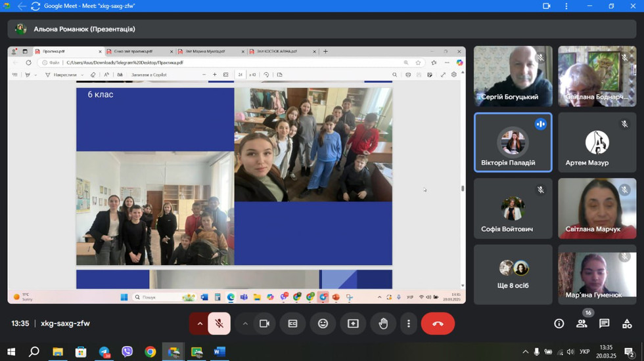Viewport: 644px width, 361px height.
Task: Open File Explorer from taskbar
Action: click(58, 352)
